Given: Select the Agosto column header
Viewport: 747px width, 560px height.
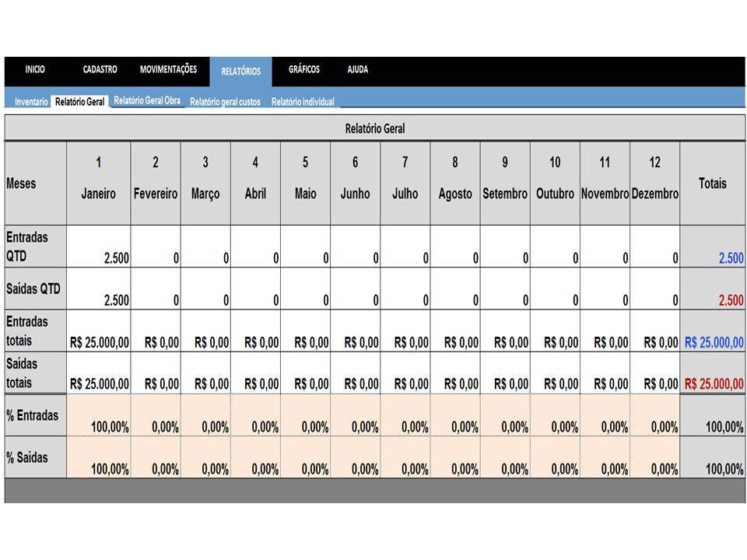Looking at the screenshot, I should pos(455,184).
